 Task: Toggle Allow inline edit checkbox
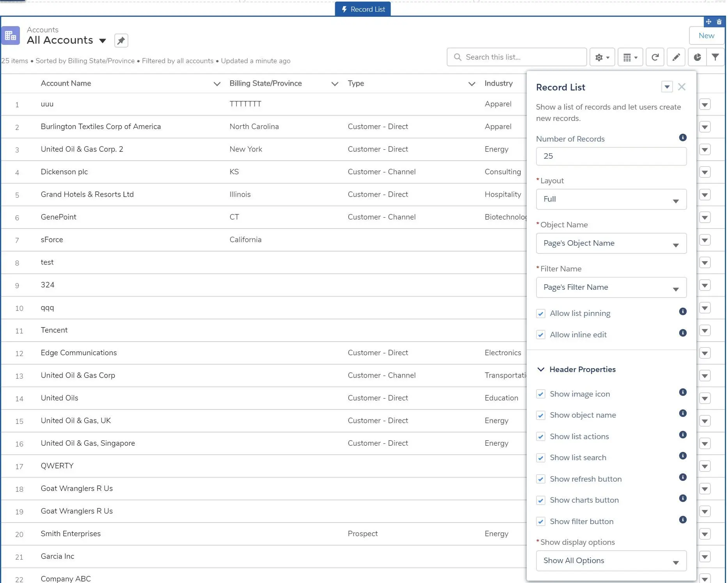[x=541, y=335]
